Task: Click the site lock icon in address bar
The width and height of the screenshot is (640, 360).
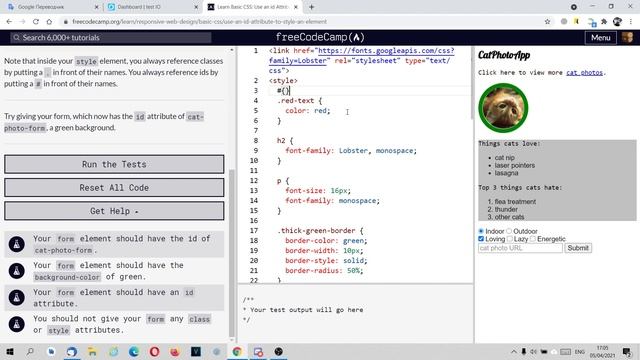Action: (x=65, y=22)
